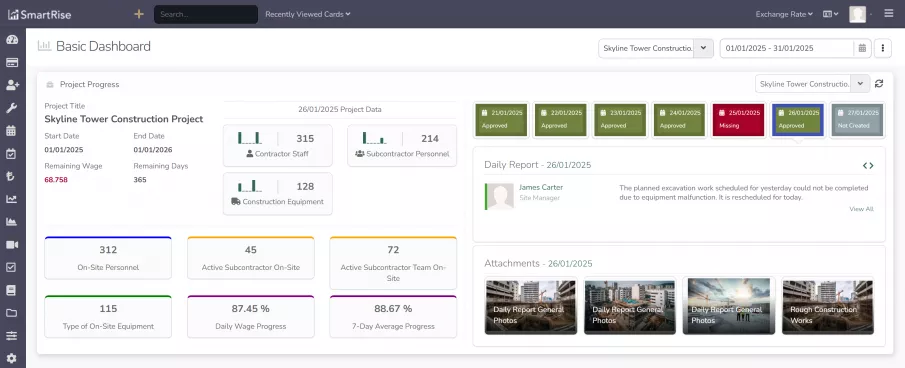Click the End Date value 01/01/2026

pyautogui.click(x=153, y=150)
